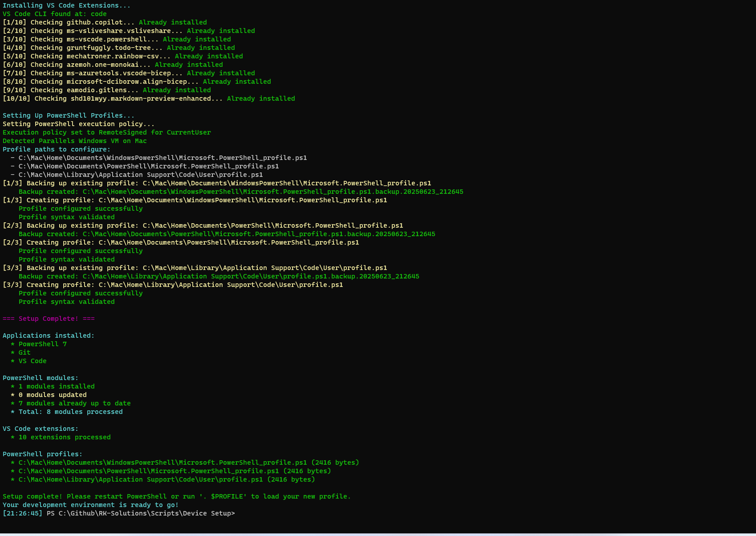The width and height of the screenshot is (756, 536).
Task: Click the "=== Setup Complete! ===" banner
Action: (49, 319)
